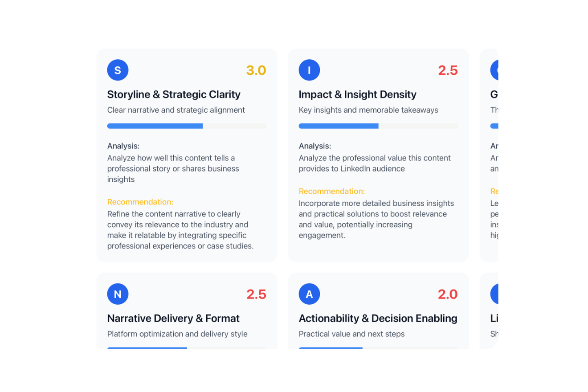Screen dimensions: 588x392
Task: Click the A badge on Actionability card
Action: tap(309, 294)
